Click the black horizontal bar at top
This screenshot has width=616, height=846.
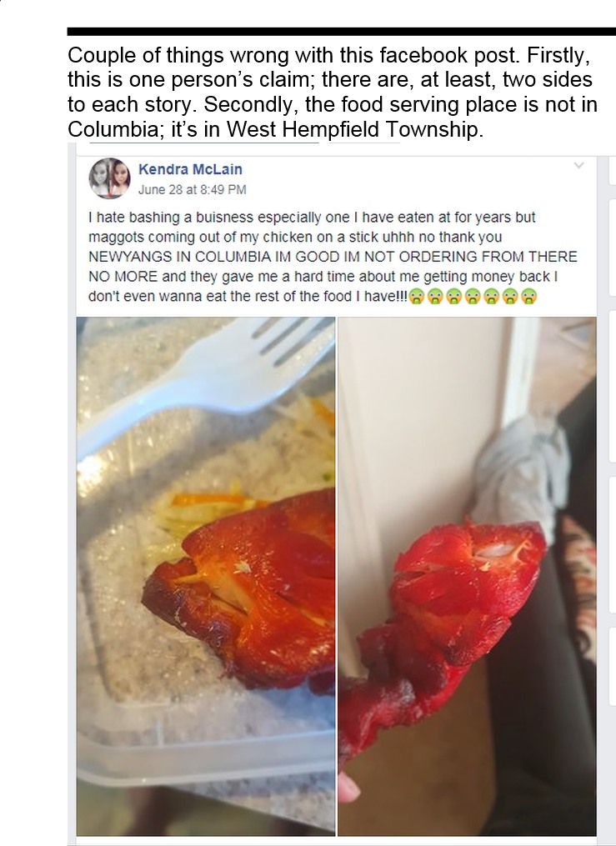[341, 32]
